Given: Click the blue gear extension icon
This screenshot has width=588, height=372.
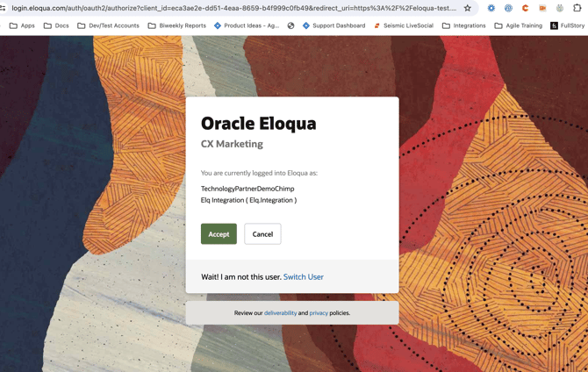Looking at the screenshot, I should (491, 8).
